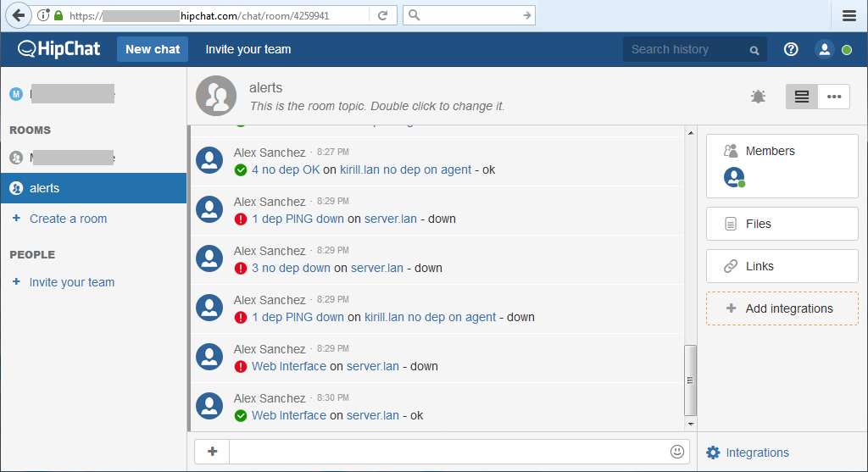Open the emoticon smiley picker
The height and width of the screenshot is (472, 868).
677,452
